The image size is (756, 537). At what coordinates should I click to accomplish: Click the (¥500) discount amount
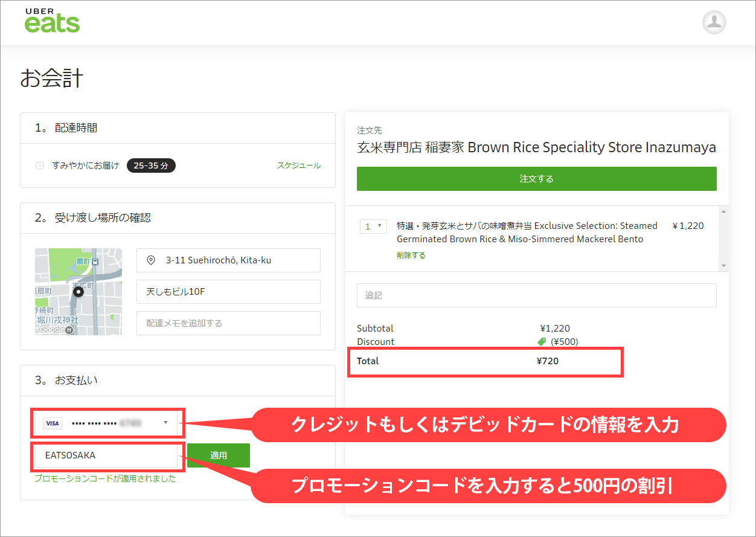pyautogui.click(x=564, y=342)
